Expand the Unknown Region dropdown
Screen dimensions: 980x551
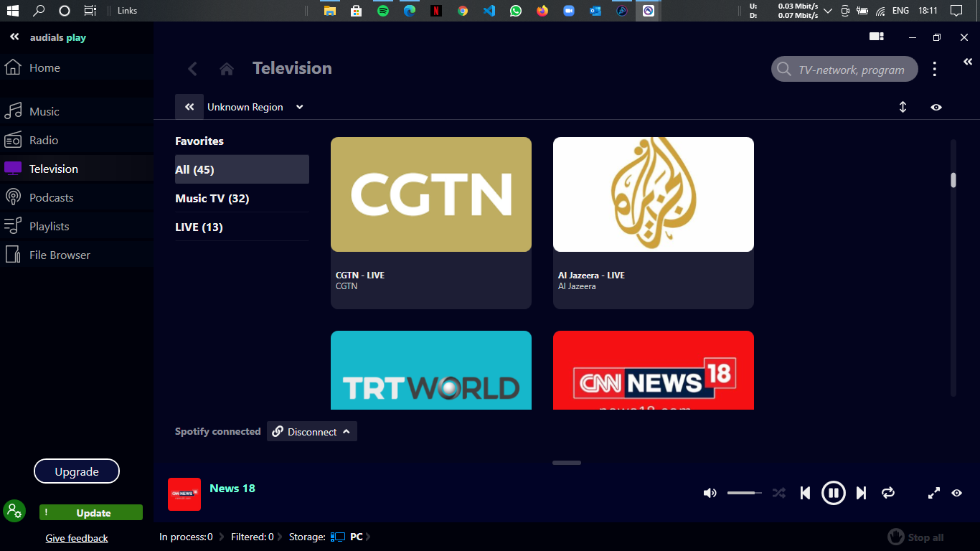point(299,107)
